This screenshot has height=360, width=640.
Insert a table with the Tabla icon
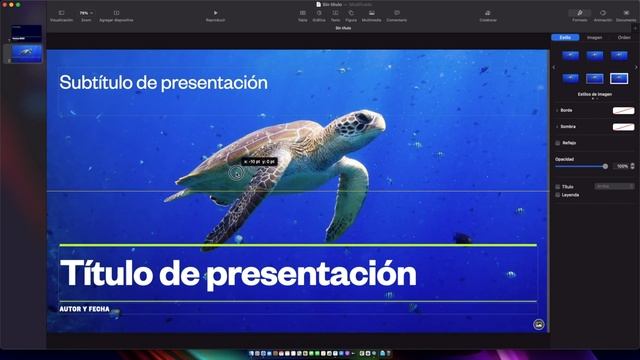[x=302, y=16]
